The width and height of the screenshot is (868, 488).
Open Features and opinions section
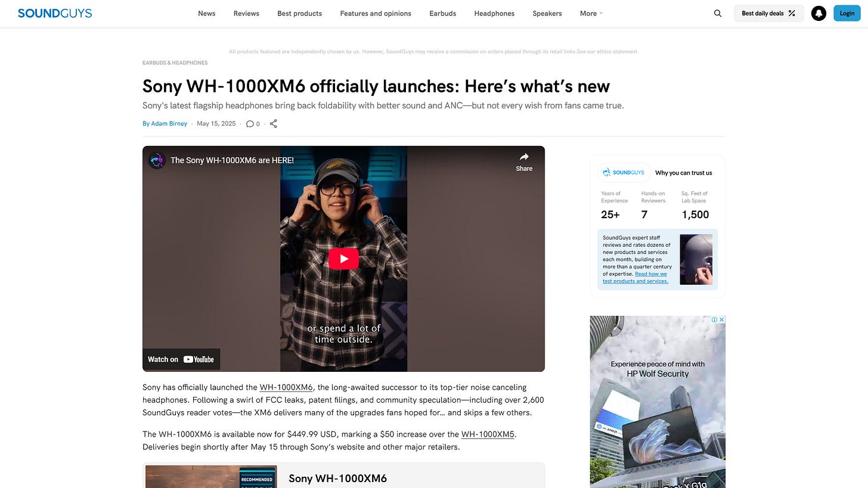tap(376, 13)
